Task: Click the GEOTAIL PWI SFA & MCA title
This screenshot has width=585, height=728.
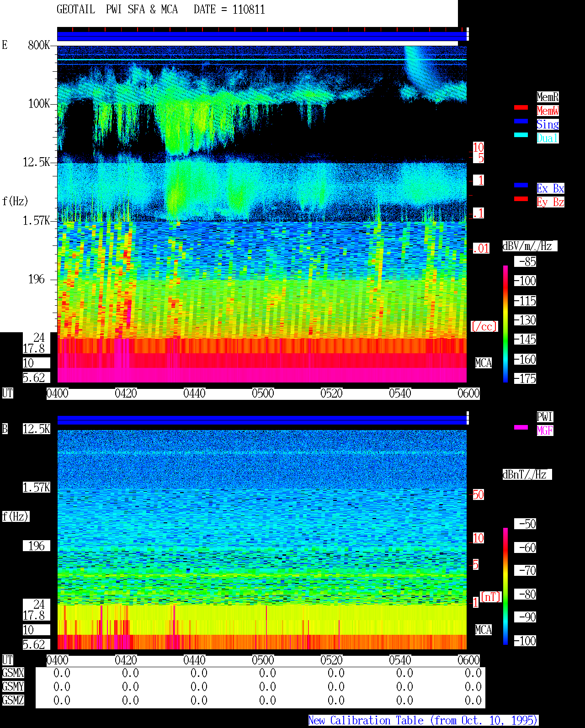Action: click(117, 10)
